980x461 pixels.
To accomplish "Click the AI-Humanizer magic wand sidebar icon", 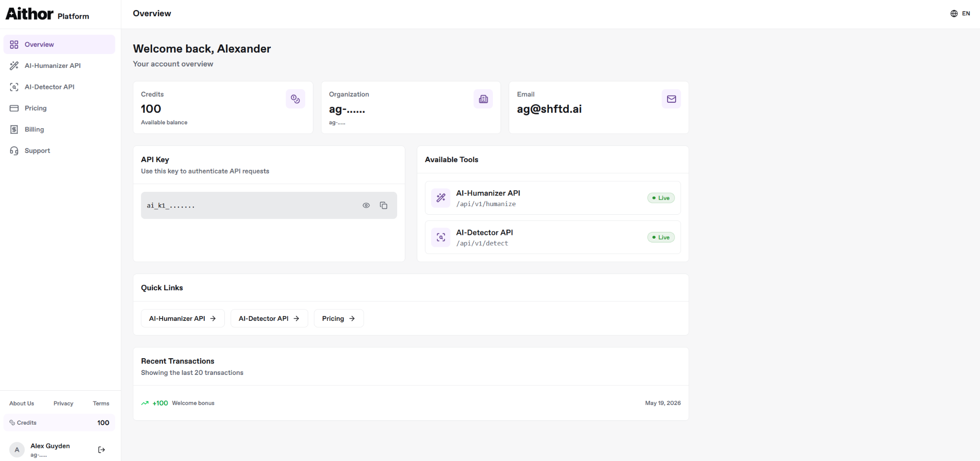I will tap(14, 66).
